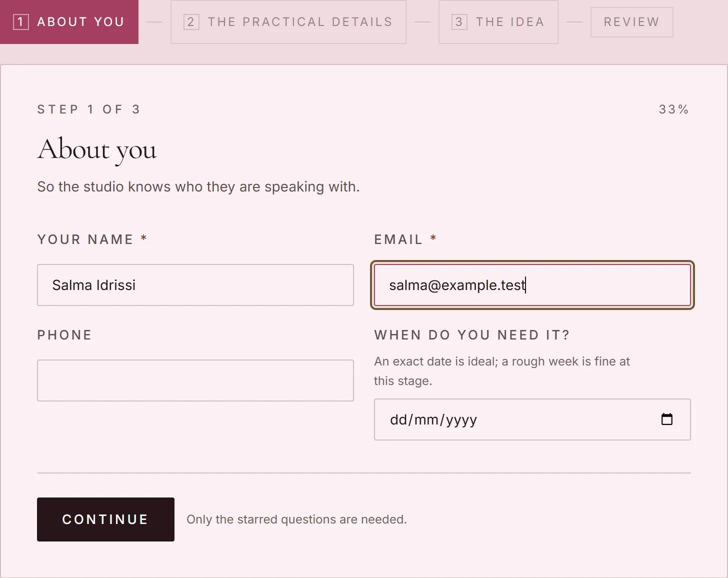Open the date picker calendar icon
This screenshot has height=578, width=728.
(667, 419)
